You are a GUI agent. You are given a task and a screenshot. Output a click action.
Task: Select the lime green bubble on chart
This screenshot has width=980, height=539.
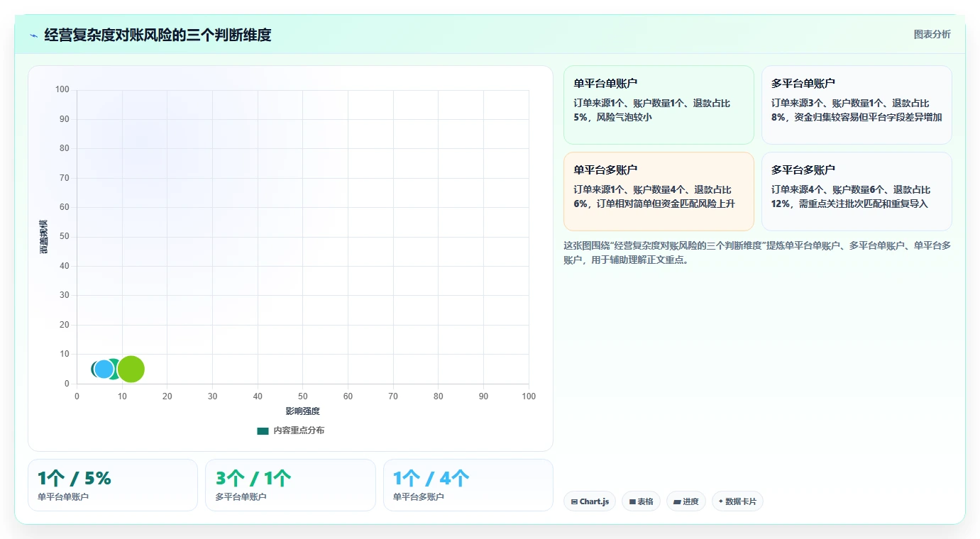pyautogui.click(x=131, y=369)
